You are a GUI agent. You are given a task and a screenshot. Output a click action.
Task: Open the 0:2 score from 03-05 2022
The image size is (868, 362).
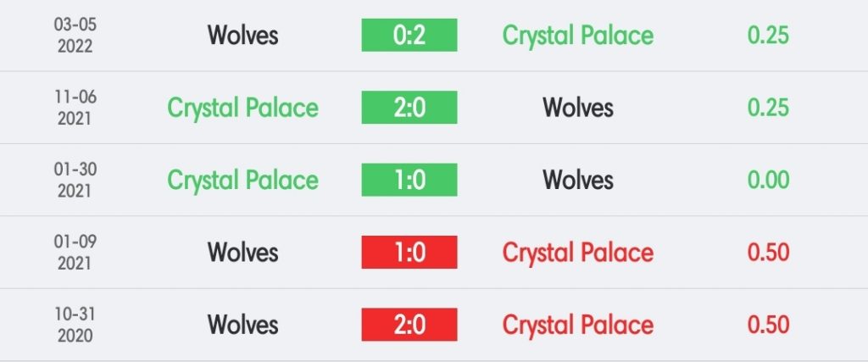[x=409, y=35]
